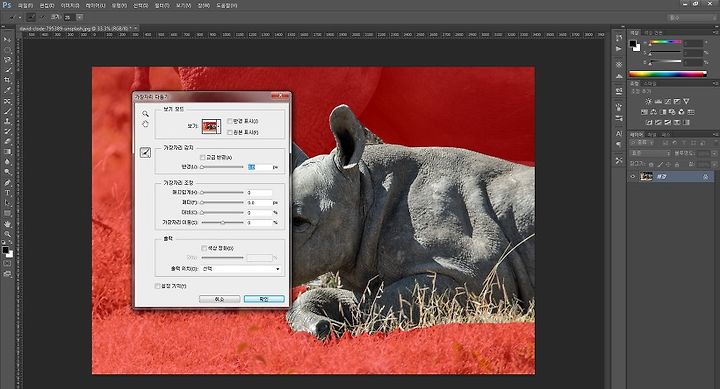Hide the background layer with eye icon

pyautogui.click(x=633, y=177)
